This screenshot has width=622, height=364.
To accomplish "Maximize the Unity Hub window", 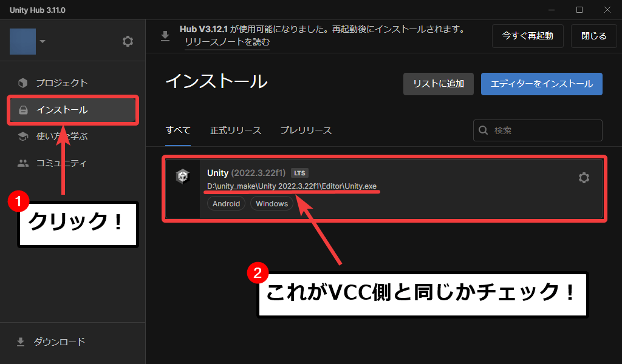I will tap(579, 10).
